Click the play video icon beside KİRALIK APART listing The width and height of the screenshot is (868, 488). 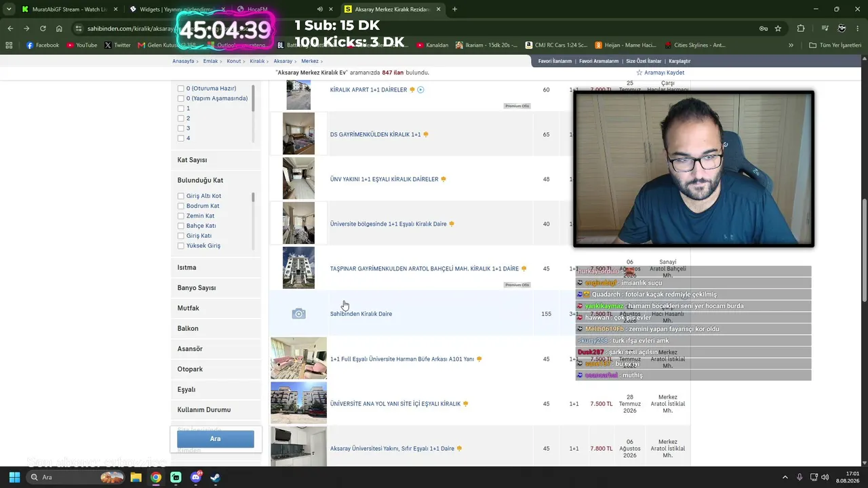click(420, 89)
